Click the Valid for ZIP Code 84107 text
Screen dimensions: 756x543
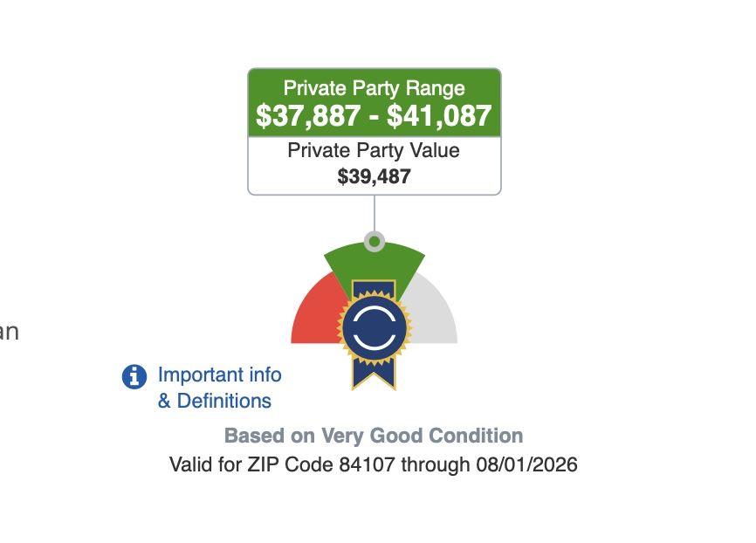click(x=282, y=465)
